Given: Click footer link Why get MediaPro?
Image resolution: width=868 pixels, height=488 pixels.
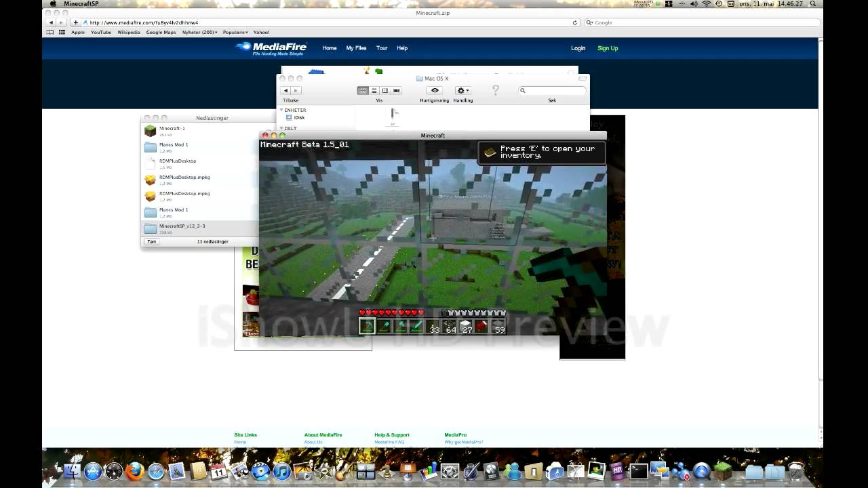Looking at the screenshot, I should point(464,442).
